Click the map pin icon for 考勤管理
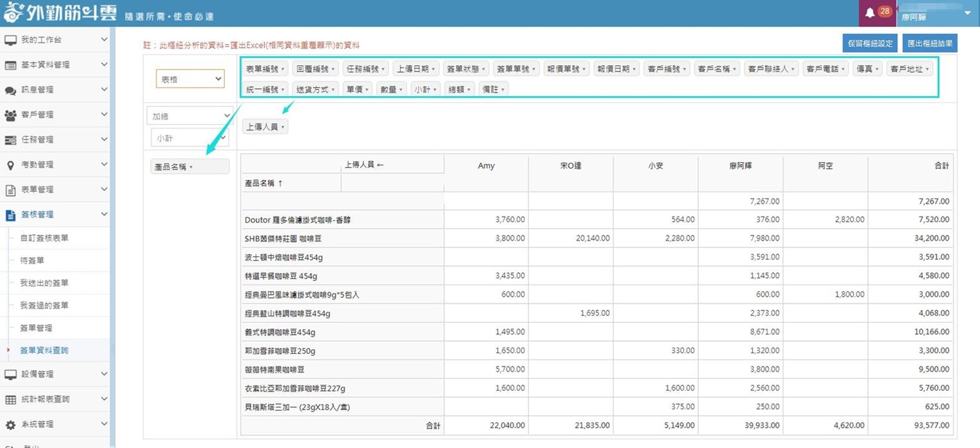The image size is (980, 448). pos(11,165)
